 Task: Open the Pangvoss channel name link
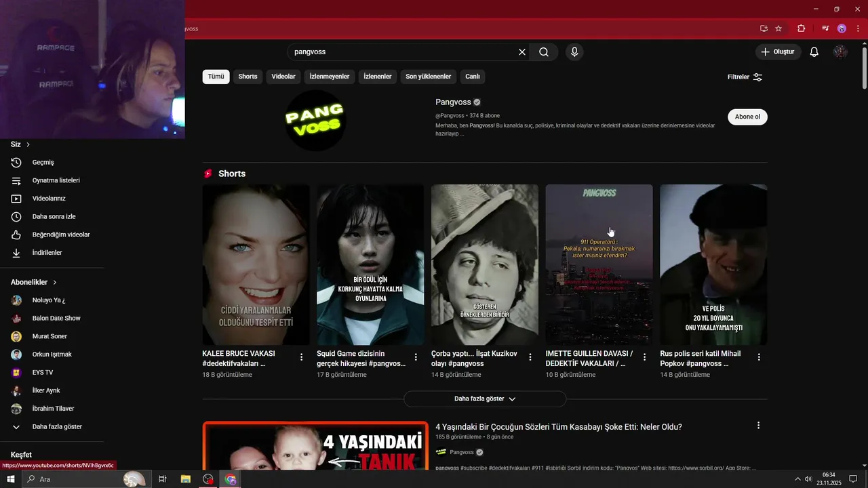point(453,102)
